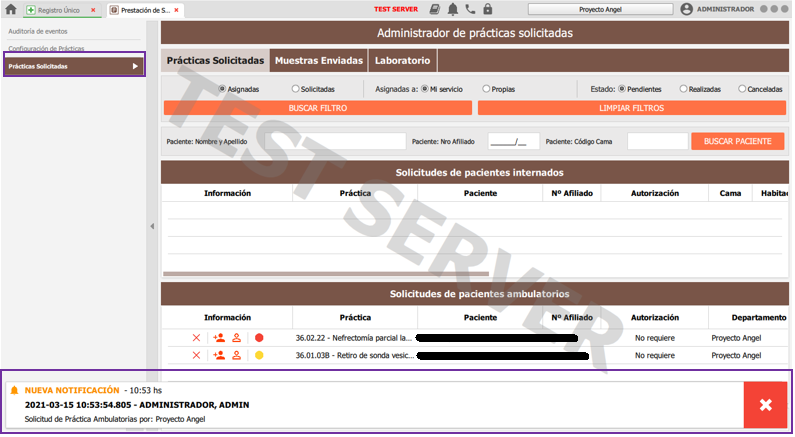Lock session with padlock icon
Screen dimensions: 795x437
pos(488,9)
